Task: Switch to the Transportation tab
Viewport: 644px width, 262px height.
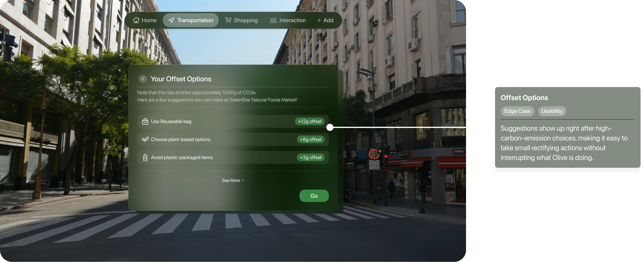Action: pos(191,20)
